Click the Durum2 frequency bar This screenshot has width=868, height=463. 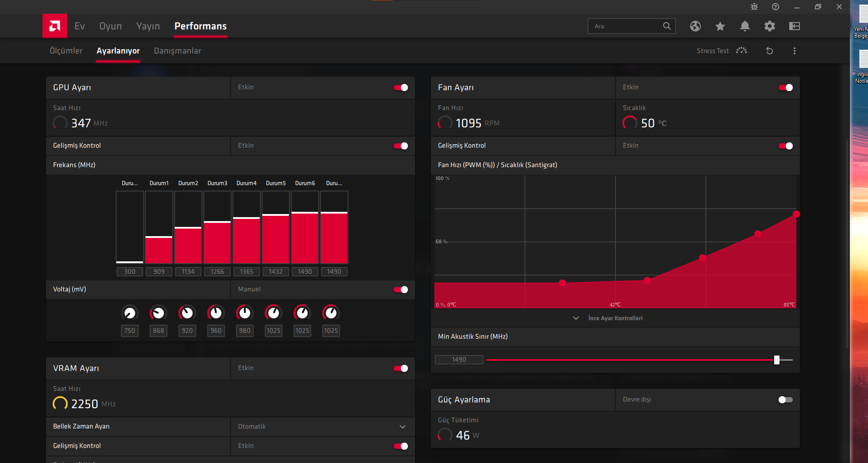pos(188,227)
